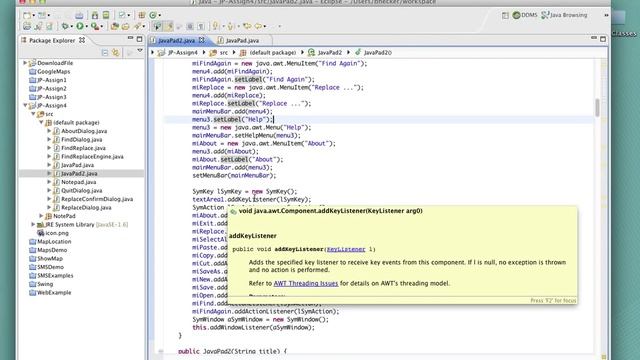Expand the NotePad package
The height and width of the screenshot is (360, 640).
pos(41,216)
